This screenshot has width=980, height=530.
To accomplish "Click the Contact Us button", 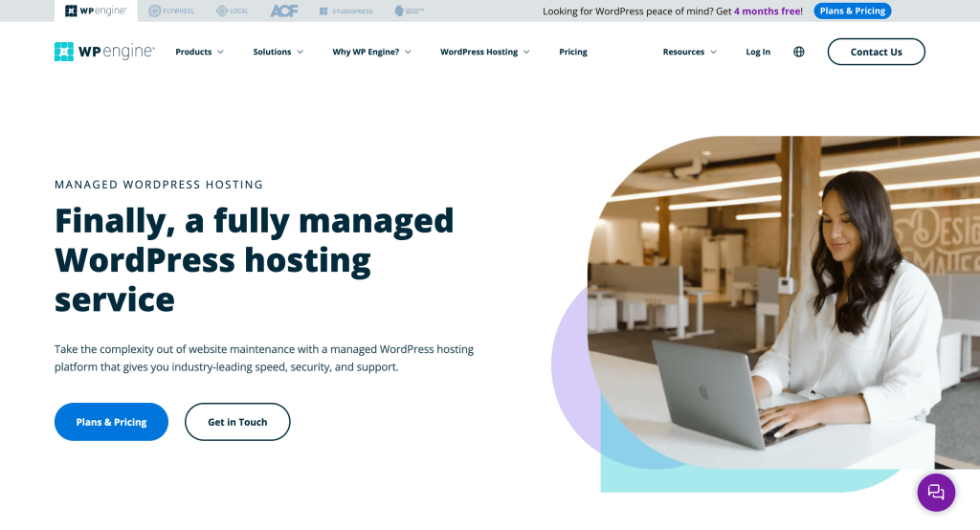I will click(877, 52).
